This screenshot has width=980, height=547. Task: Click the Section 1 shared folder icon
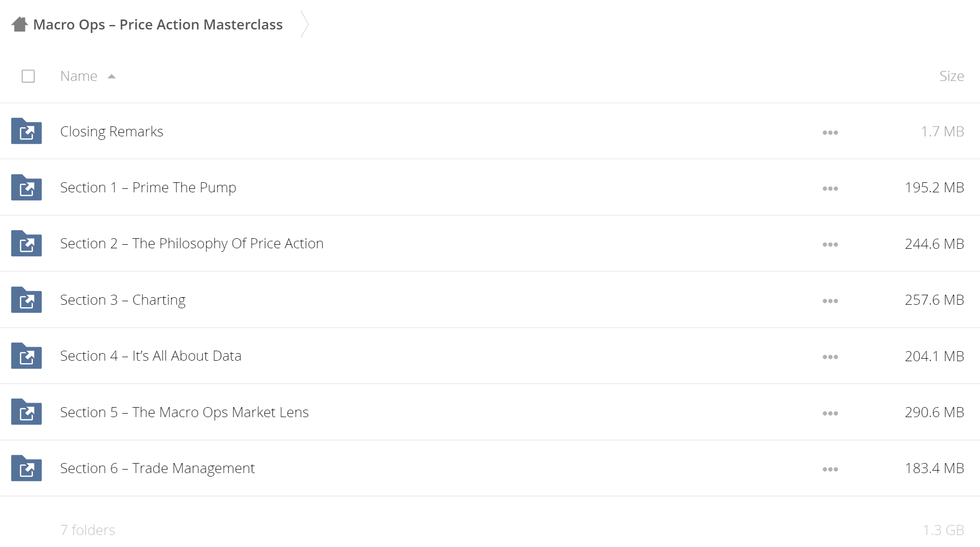(26, 187)
